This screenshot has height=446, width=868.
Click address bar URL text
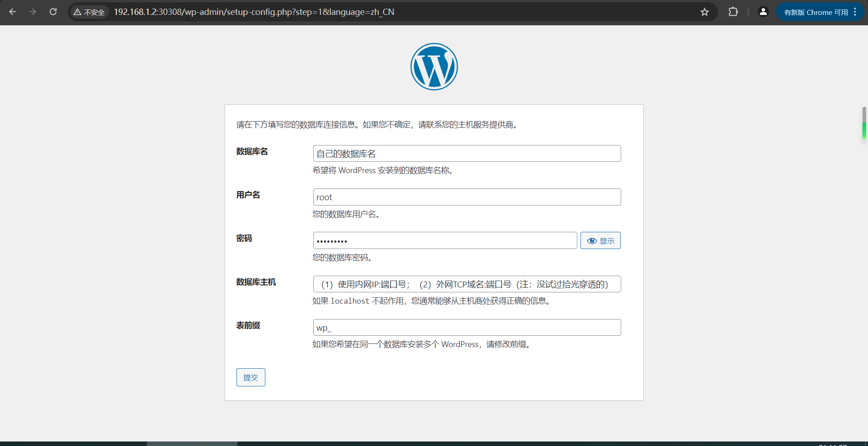[254, 12]
